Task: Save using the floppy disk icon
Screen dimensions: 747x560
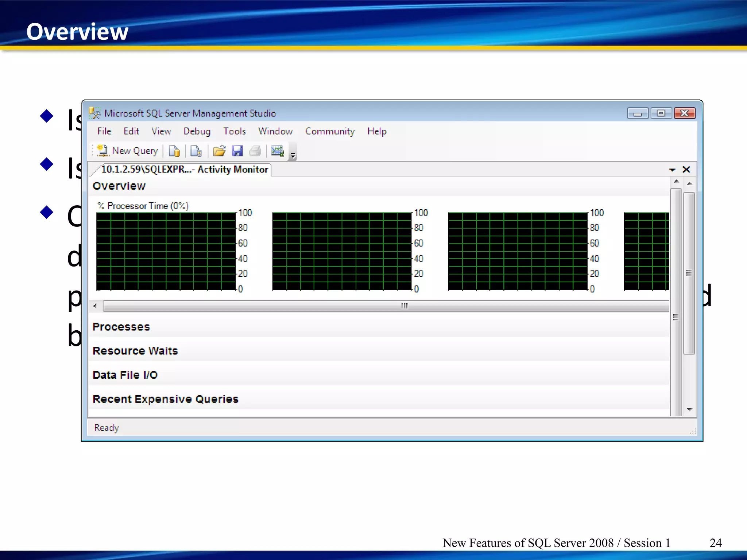Action: pos(237,151)
